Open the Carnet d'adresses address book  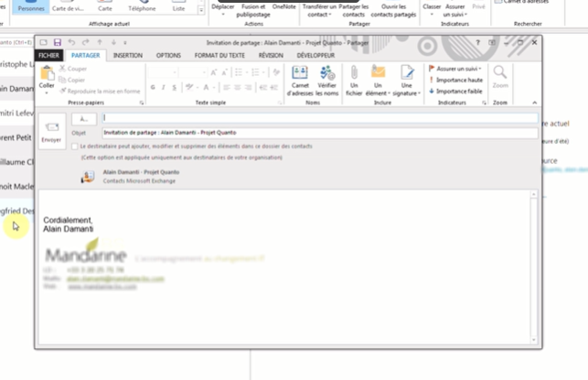300,81
